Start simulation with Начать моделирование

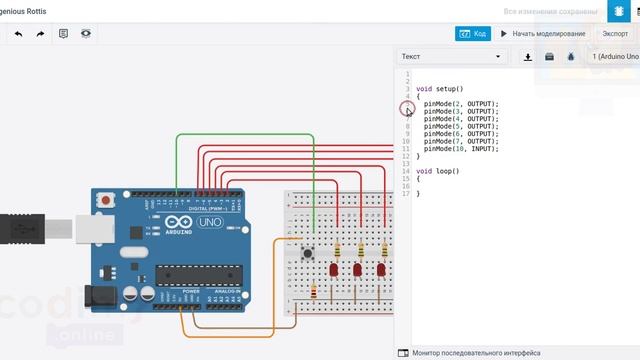pos(543,33)
